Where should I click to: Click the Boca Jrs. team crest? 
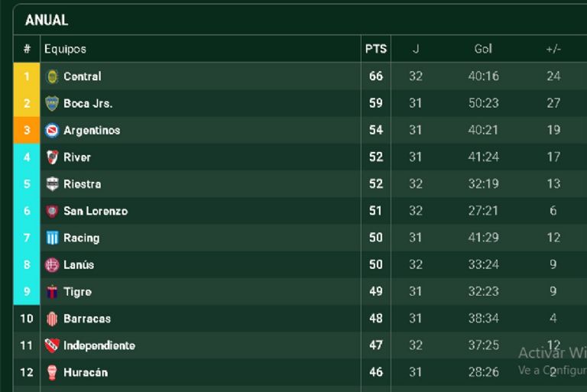(52, 103)
